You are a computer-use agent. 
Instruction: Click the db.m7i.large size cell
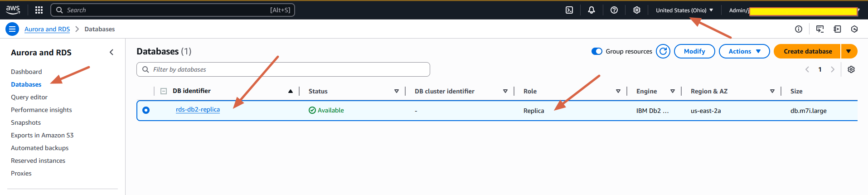tap(808, 111)
